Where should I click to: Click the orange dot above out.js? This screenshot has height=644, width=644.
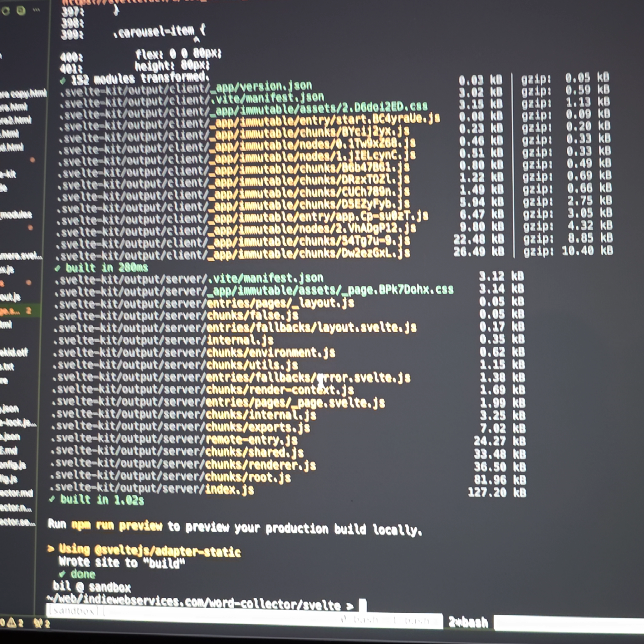click(x=29, y=283)
